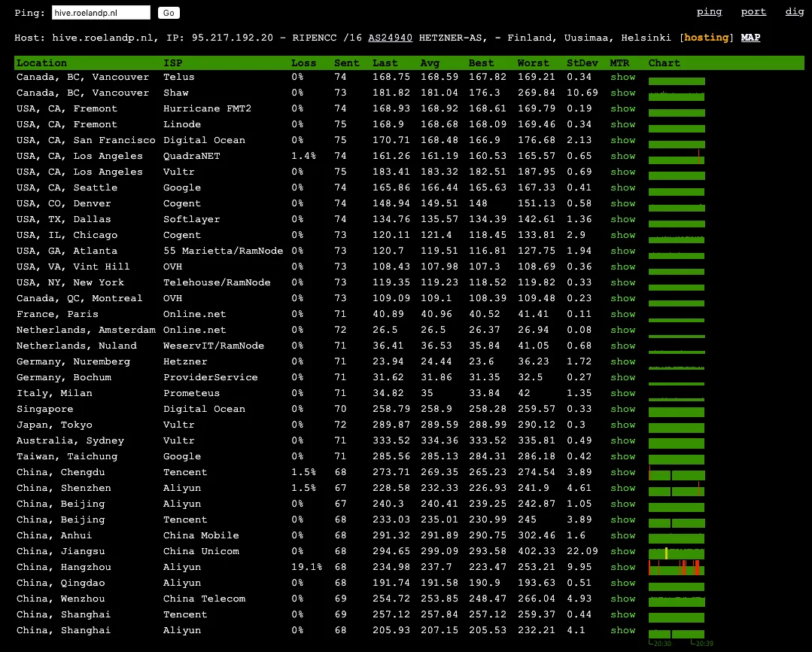The height and width of the screenshot is (652, 812).
Task: Show MTR for Sydney Vultr
Action: (622, 440)
